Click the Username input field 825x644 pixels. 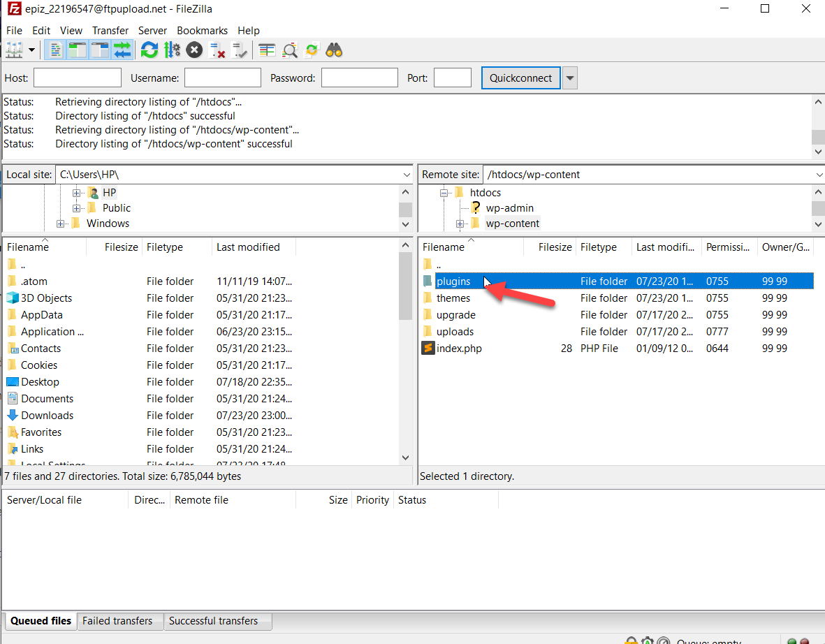point(223,78)
